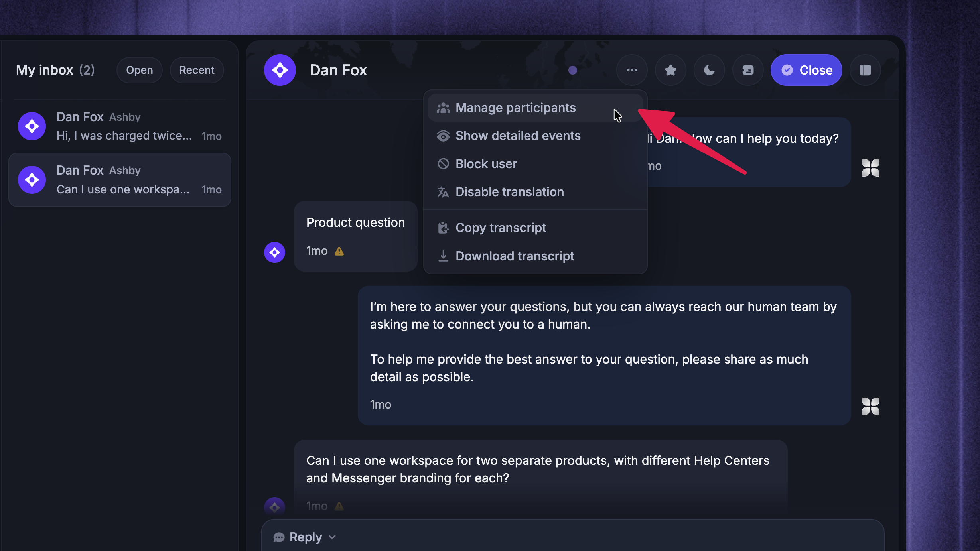Choose Disable translation in the menu

coord(535,192)
